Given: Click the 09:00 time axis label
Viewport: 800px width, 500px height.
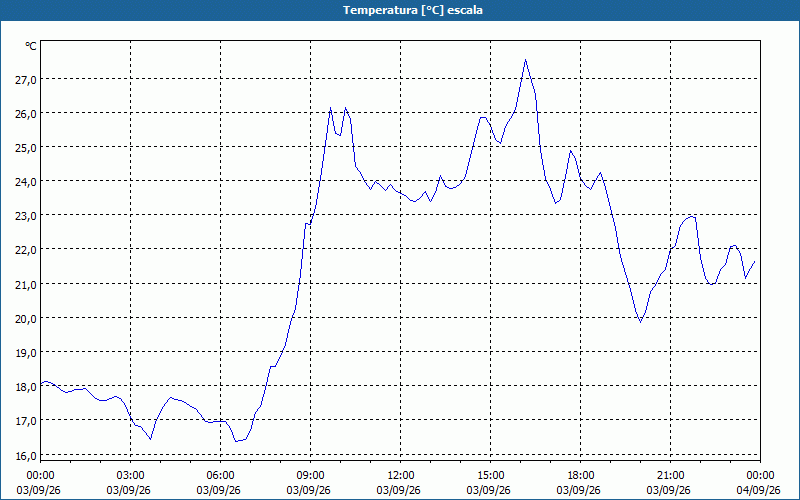Looking at the screenshot, I should click(x=310, y=476).
